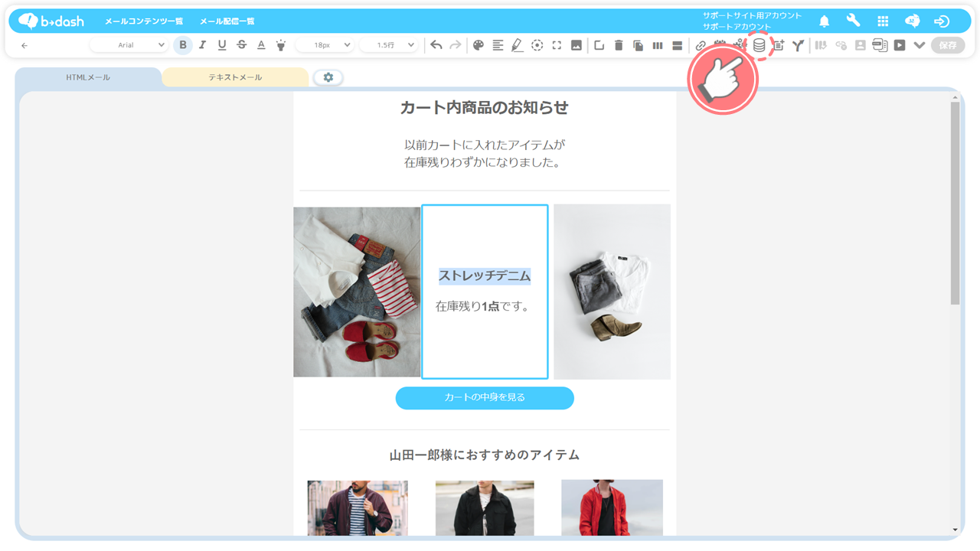Go back with the left arrow
The width and height of the screenshot is (980, 551).
pyautogui.click(x=24, y=45)
